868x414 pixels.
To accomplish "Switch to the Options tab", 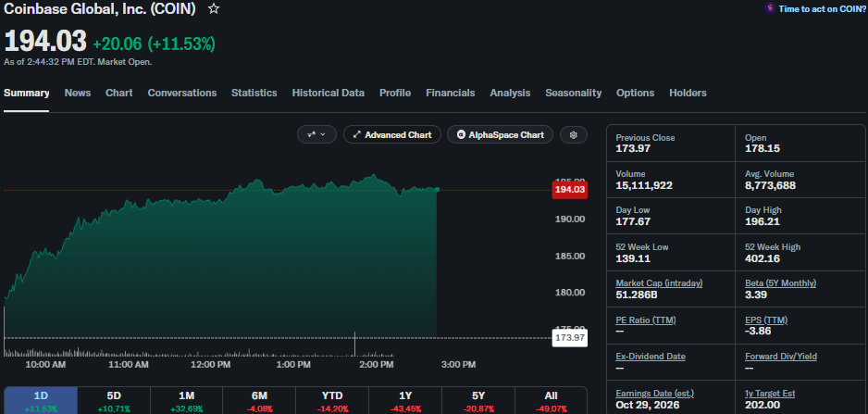I will pos(635,94).
